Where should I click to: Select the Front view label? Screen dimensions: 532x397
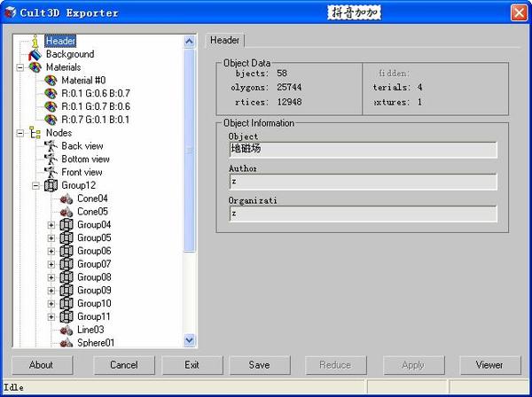82,172
